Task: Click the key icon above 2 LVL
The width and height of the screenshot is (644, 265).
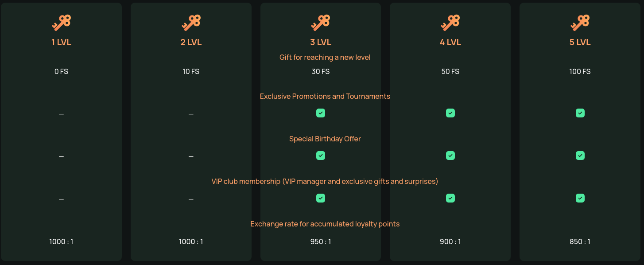Action: 191,22
